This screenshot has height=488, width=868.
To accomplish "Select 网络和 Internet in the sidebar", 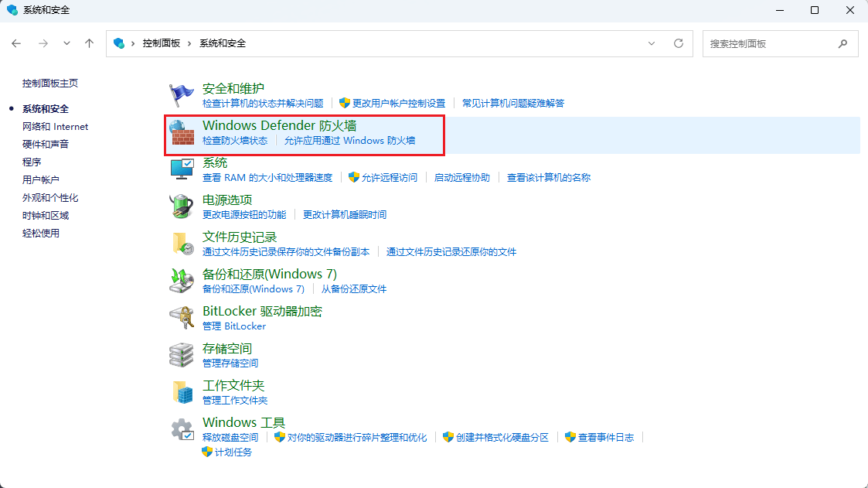I will 55,127.
